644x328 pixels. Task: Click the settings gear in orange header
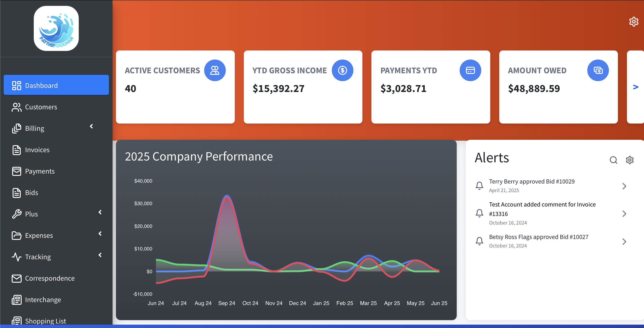coord(633,22)
